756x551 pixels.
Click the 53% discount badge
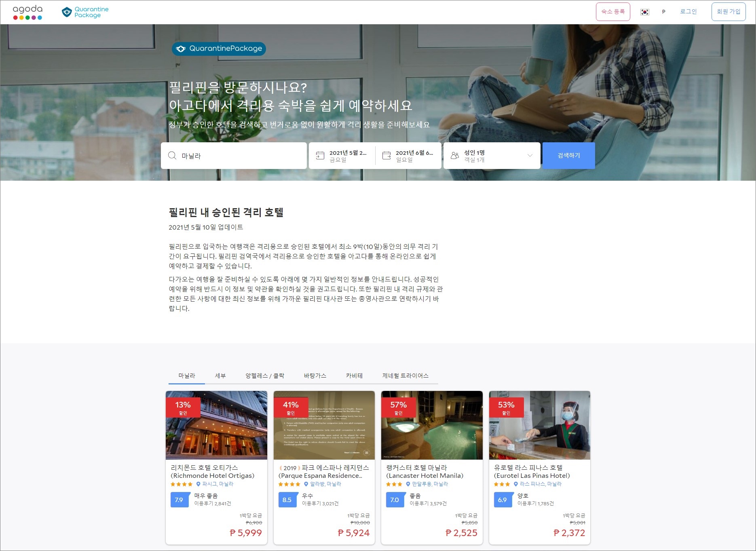(506, 407)
